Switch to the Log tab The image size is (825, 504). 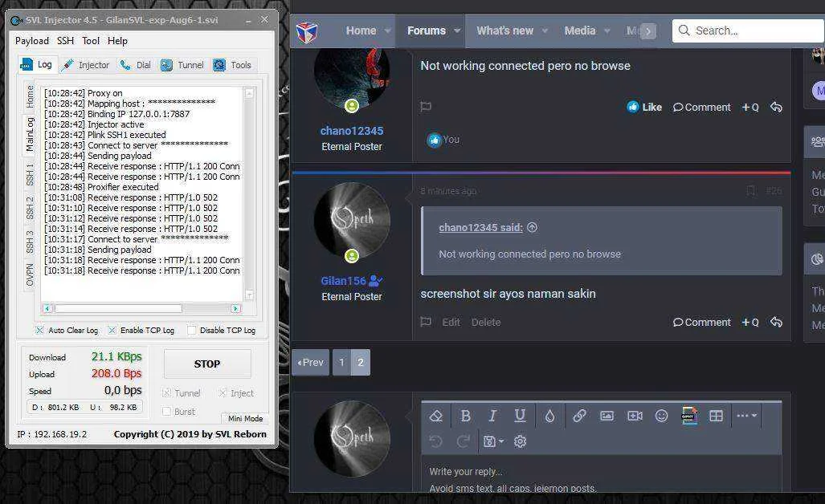[x=36, y=65]
